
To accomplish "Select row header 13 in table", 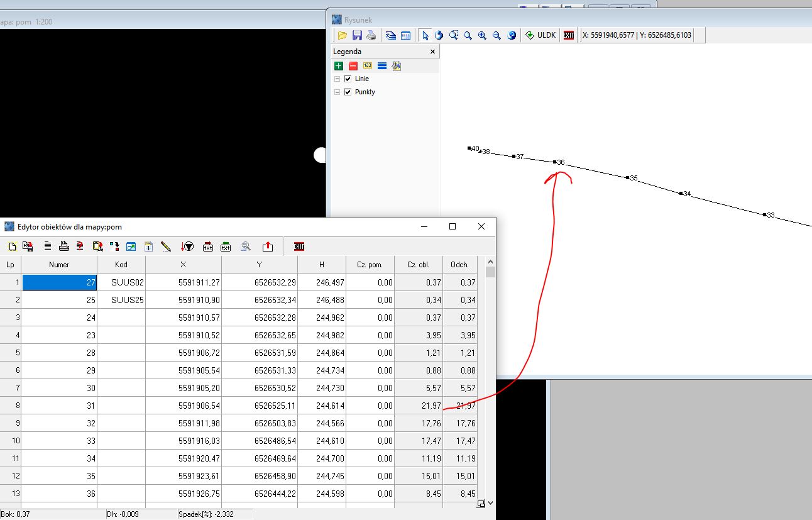I will click(11, 494).
